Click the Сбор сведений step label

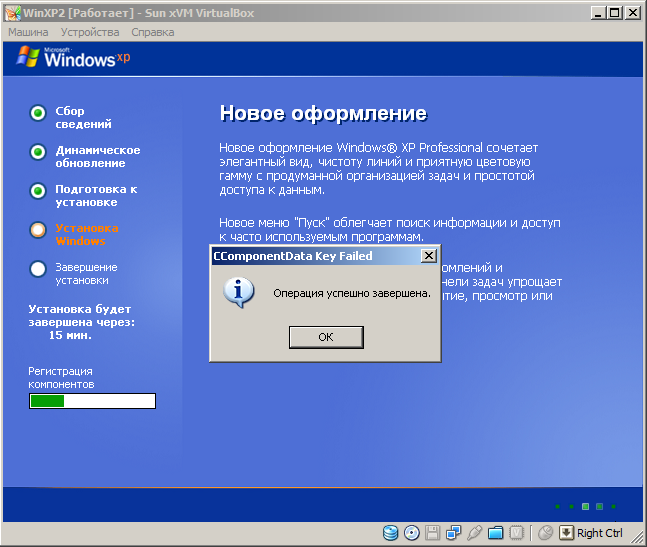pos(83,117)
